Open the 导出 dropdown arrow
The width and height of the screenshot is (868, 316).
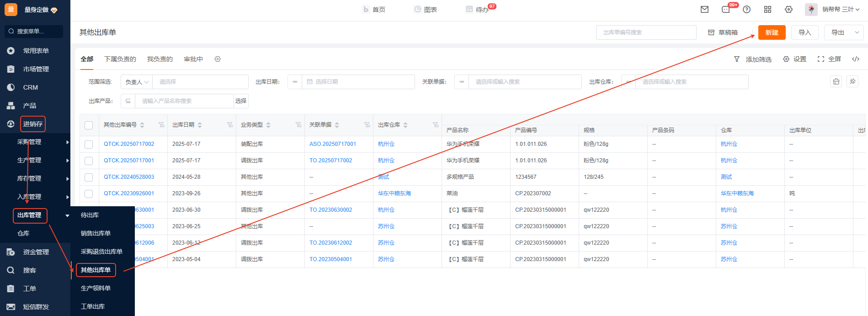(857, 32)
